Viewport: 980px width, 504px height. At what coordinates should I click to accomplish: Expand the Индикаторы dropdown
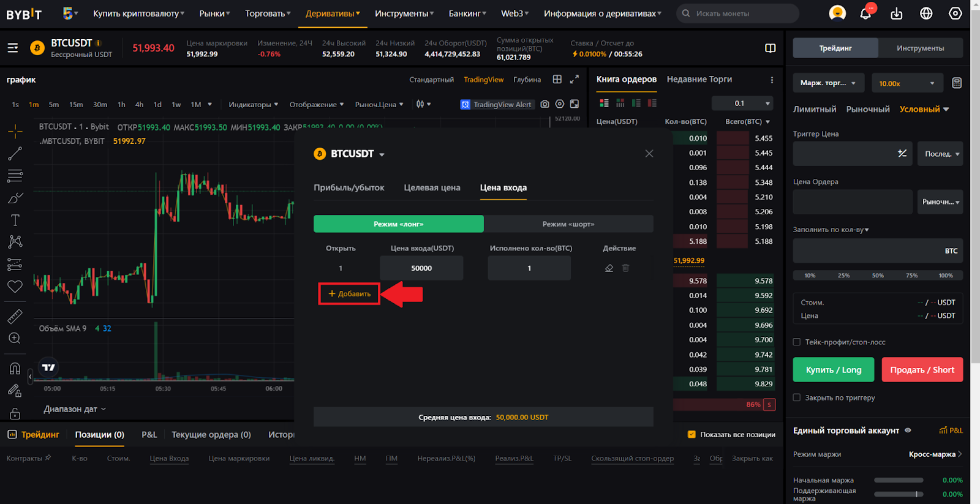pyautogui.click(x=253, y=105)
